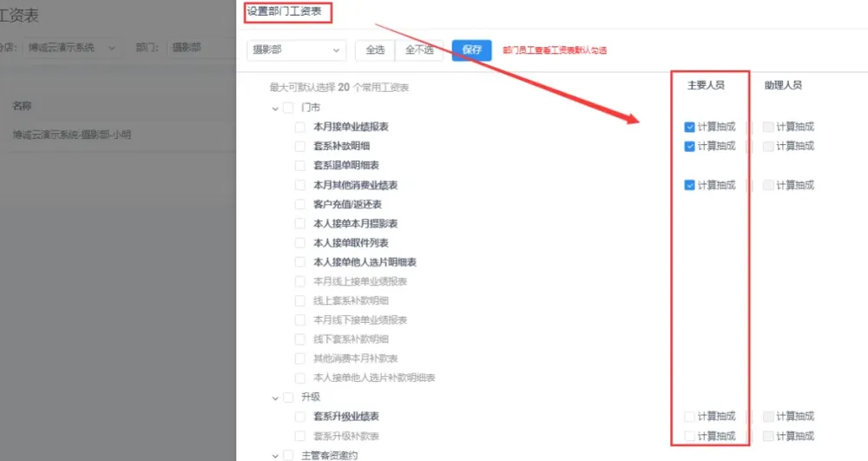Screen dimensions: 868x461
Task: Uncheck 主要人员 计算抽成 for 套系补款明细
Action: click(x=689, y=146)
